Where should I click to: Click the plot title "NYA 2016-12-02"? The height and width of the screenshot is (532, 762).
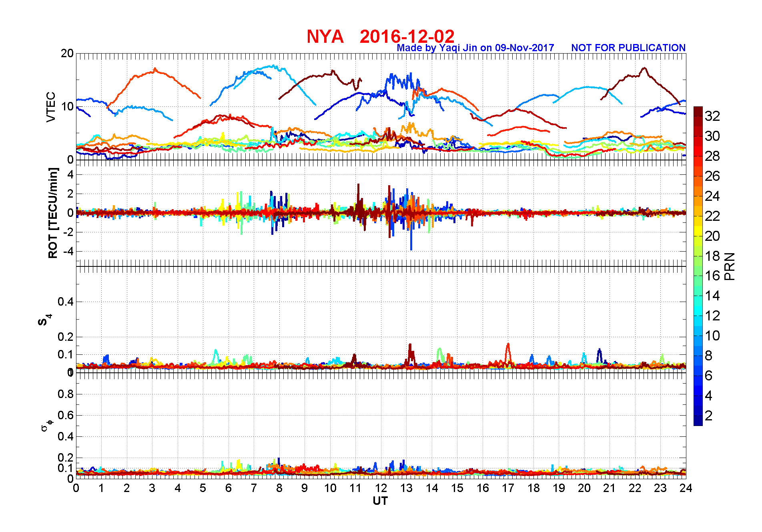pyautogui.click(x=381, y=36)
